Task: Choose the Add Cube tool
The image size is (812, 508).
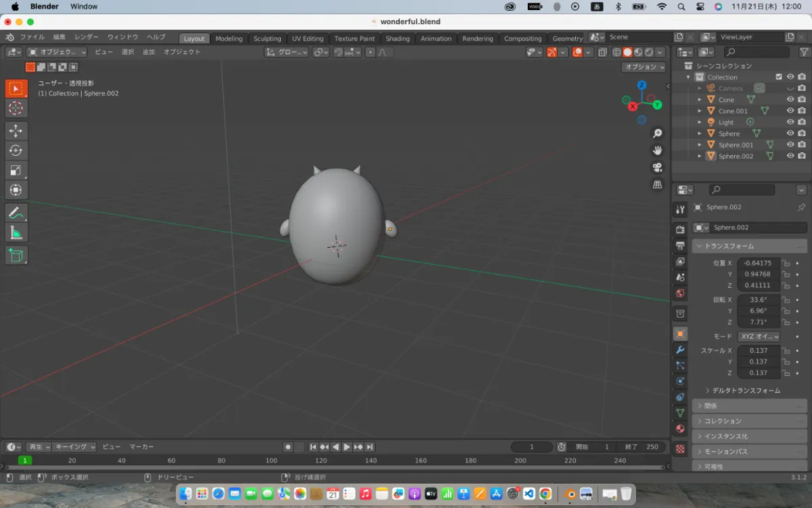Action: (x=16, y=256)
